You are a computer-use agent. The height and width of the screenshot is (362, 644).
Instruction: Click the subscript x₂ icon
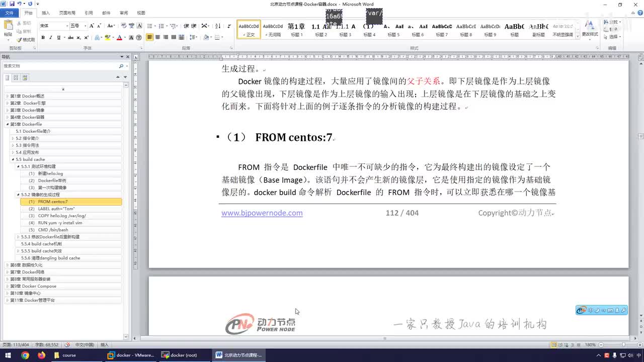(x=79, y=37)
